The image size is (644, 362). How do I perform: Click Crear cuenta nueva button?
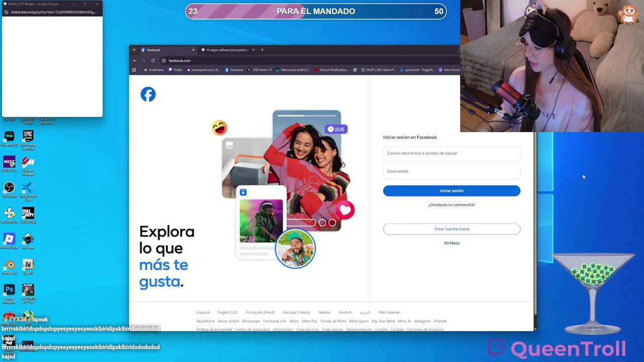451,229
